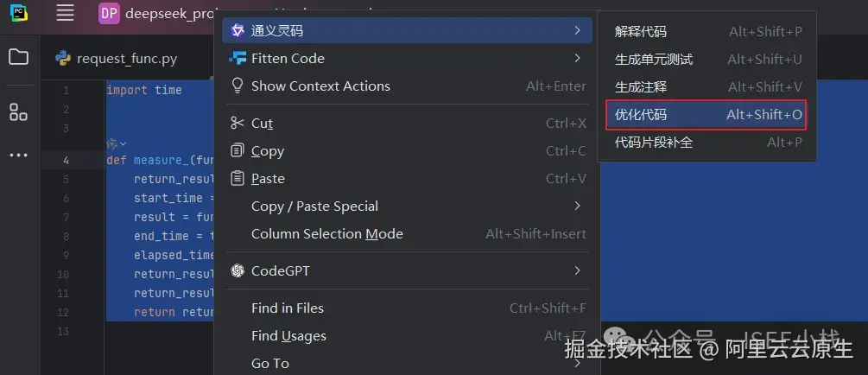Expand the Copy / Paste Special submenu arrow
Viewport: 868px width, 375px height.
[577, 207]
